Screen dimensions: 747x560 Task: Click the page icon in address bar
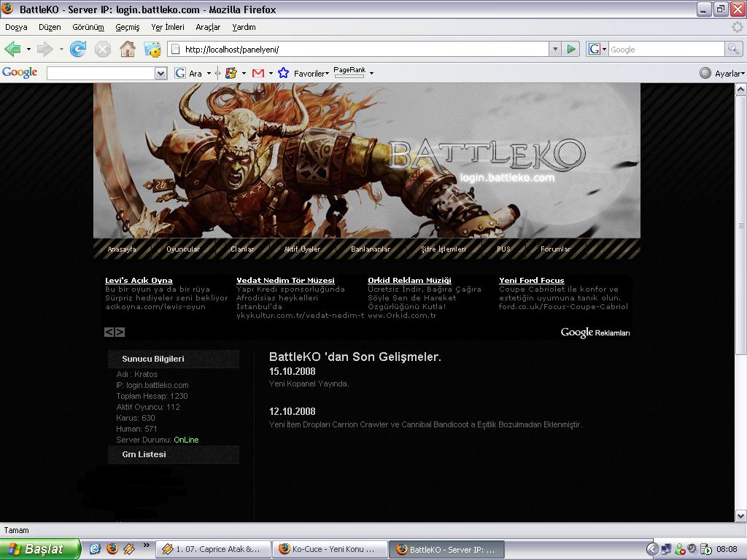click(x=176, y=49)
